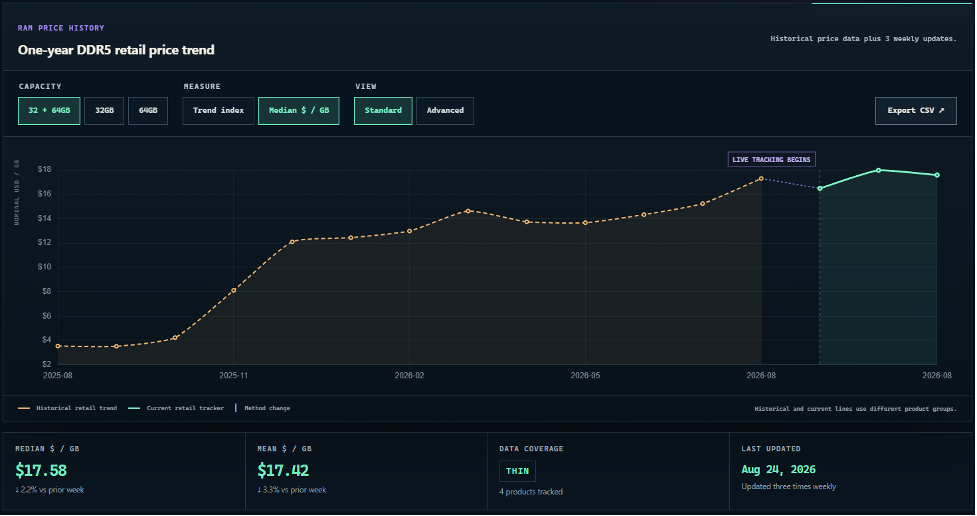The width and height of the screenshot is (977, 516).
Task: Click the first orange data point at 2025-08
Action: (x=58, y=346)
